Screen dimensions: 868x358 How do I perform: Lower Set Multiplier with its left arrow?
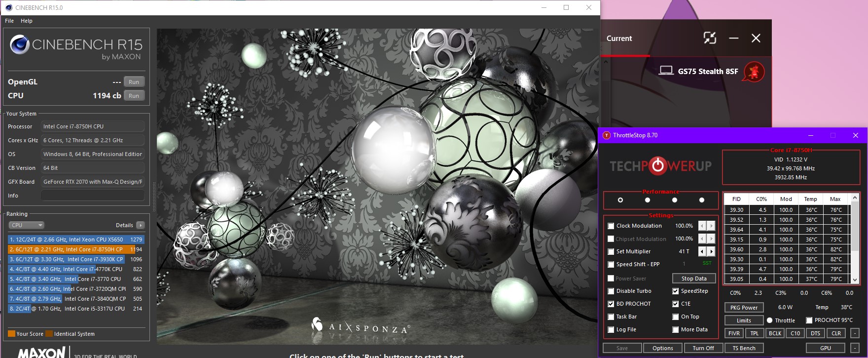(702, 251)
